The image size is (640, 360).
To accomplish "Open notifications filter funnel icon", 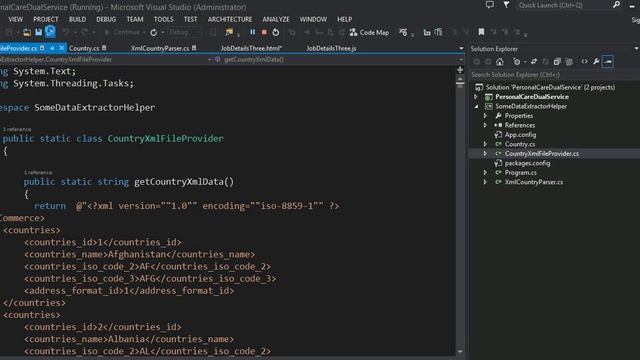I will 507,5.
